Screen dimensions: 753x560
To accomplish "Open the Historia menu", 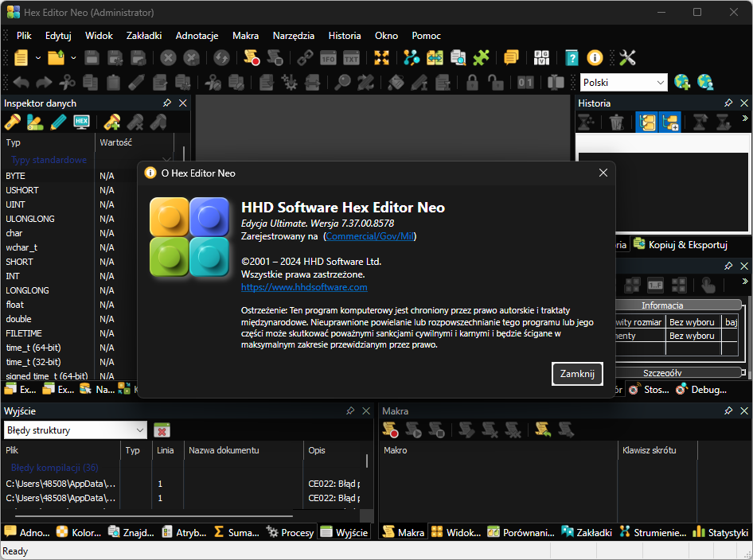I will click(x=345, y=36).
